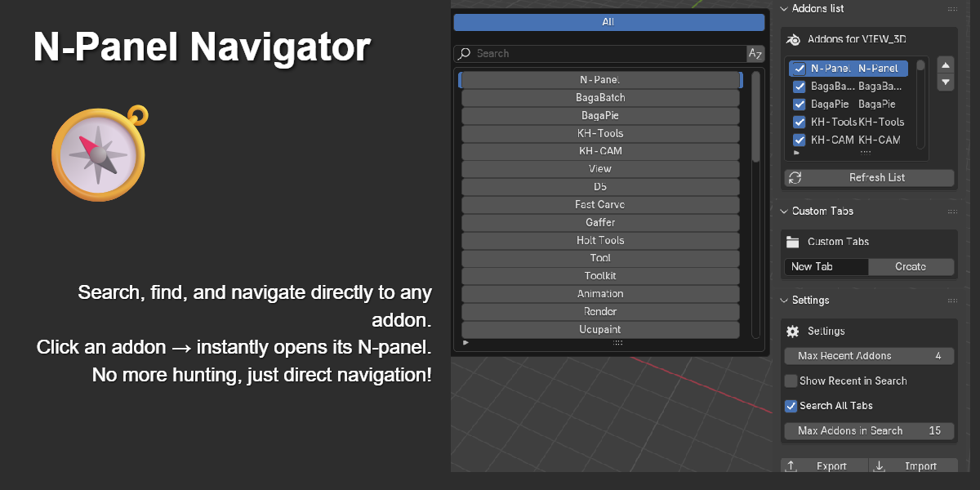Open the Ucupaint addon entry
980x490 pixels.
coord(600,330)
